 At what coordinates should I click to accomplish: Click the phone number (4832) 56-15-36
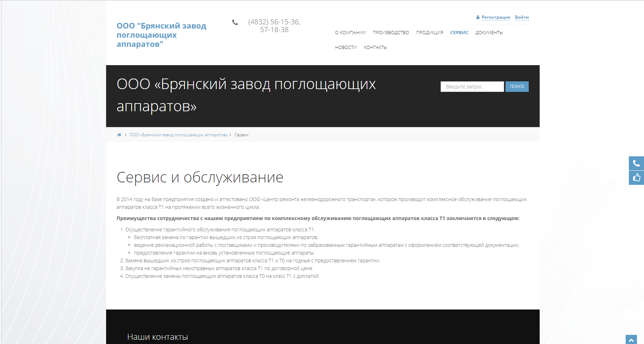(x=274, y=22)
